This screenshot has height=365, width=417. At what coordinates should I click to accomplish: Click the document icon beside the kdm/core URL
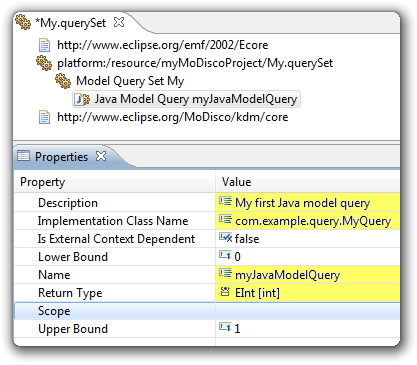[44, 117]
